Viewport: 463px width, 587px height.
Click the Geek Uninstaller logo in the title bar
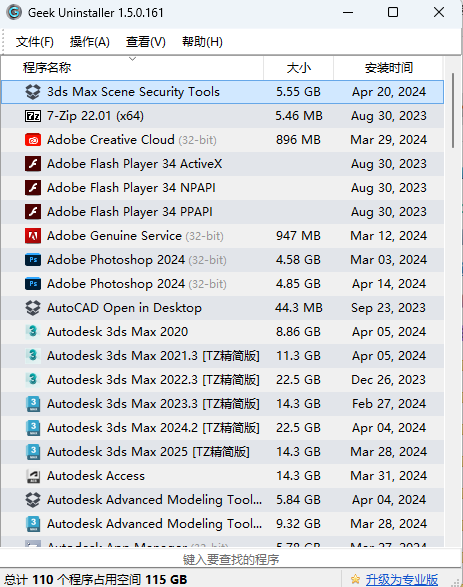pyautogui.click(x=14, y=12)
